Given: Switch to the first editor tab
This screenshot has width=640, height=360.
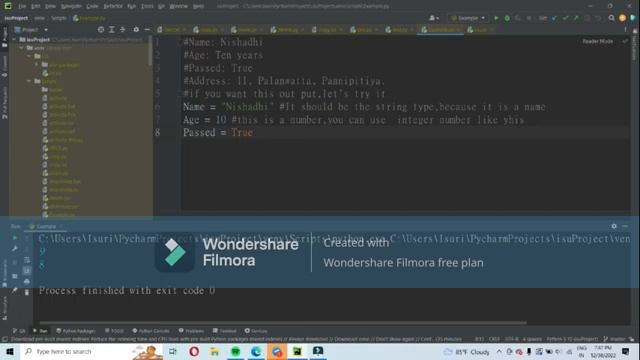Looking at the screenshot, I should [x=171, y=29].
